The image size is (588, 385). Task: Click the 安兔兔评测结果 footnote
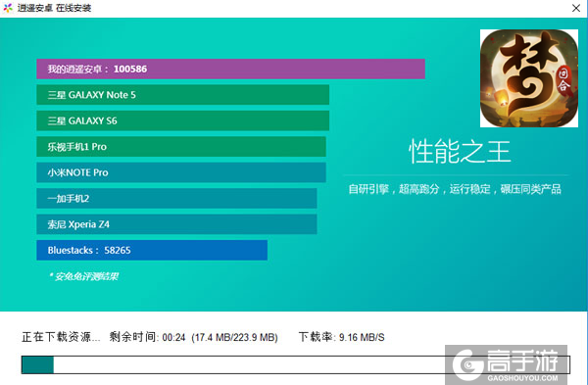tap(84, 276)
